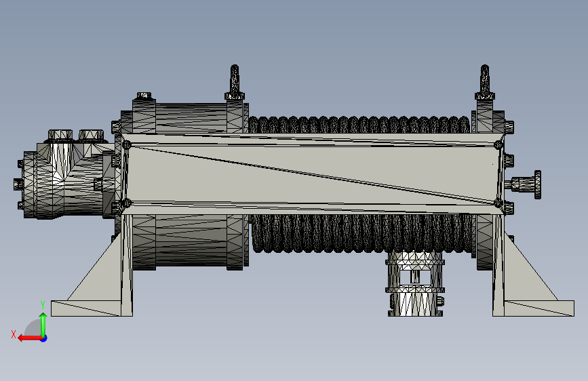Image resolution: width=588 pixels, height=381 pixels.
Task: Select the hydraulic motor at the winch's left end
Action: [x=66, y=175]
